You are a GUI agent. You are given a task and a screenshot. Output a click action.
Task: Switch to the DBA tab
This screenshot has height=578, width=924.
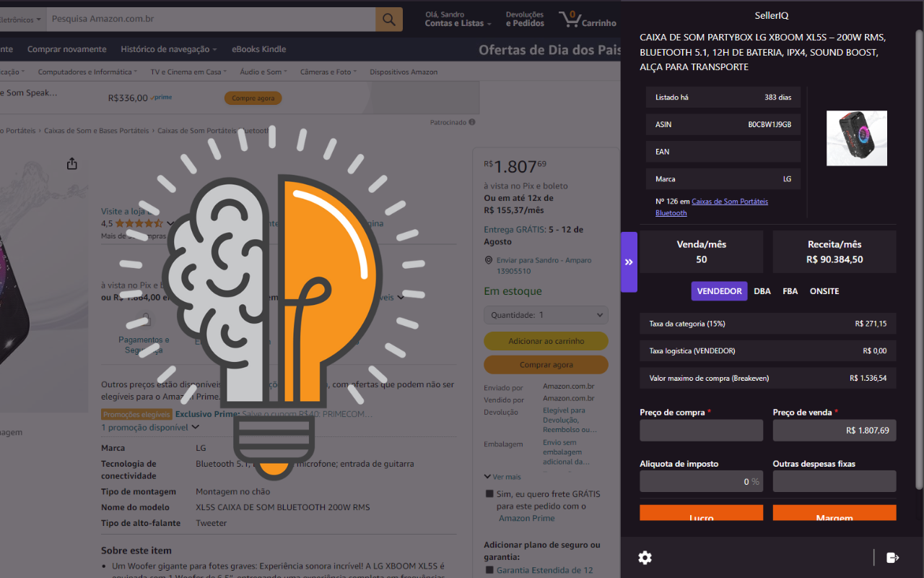[x=762, y=291]
